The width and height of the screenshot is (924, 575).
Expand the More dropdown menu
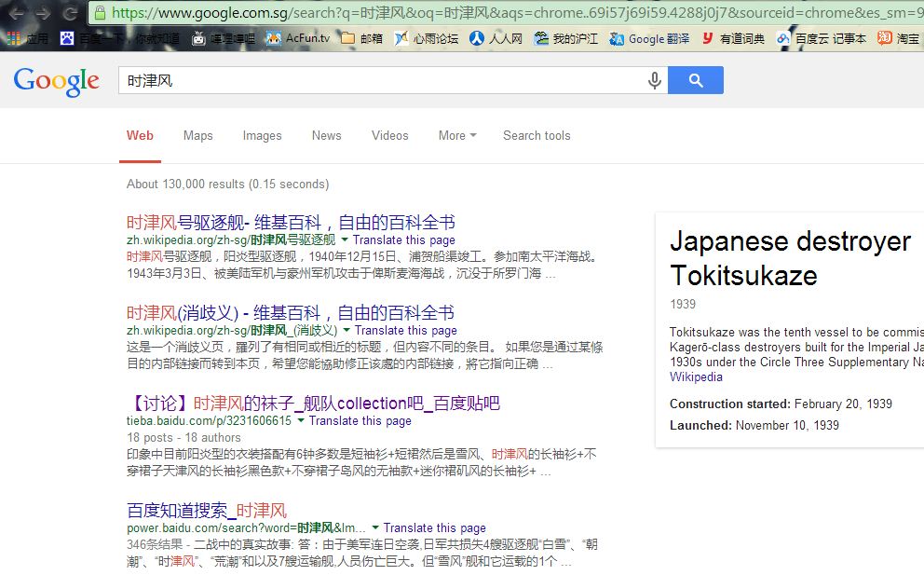point(457,136)
